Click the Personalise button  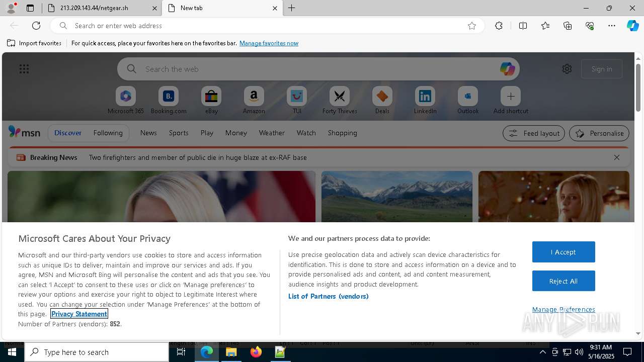(599, 133)
